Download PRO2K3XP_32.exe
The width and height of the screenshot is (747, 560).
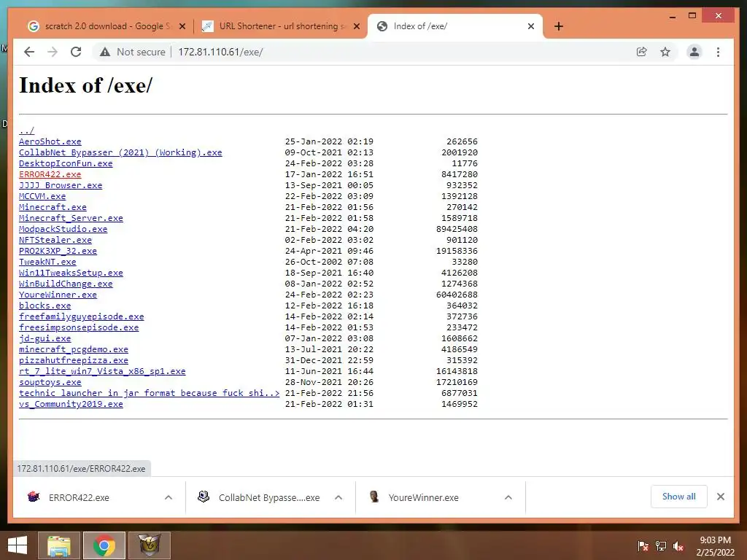click(x=58, y=251)
